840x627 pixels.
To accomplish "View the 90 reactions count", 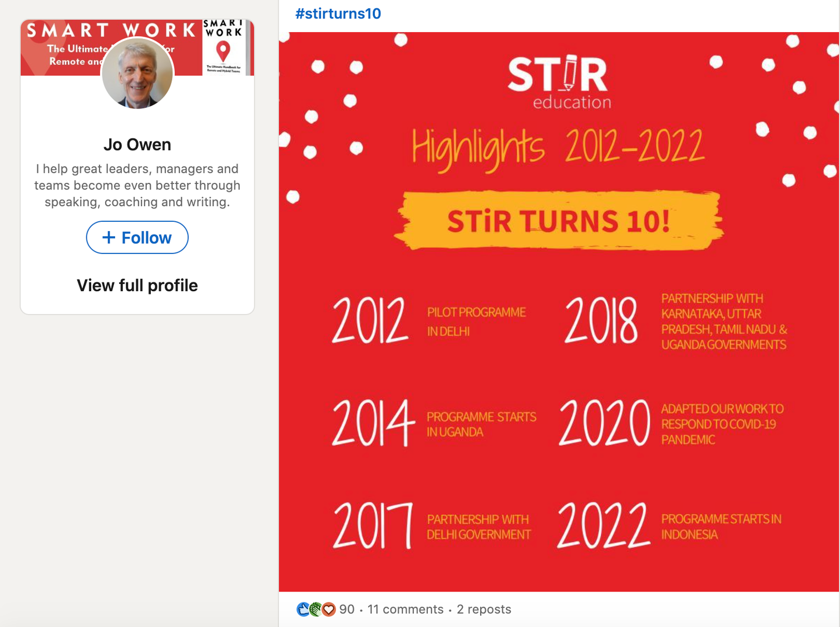I will pyautogui.click(x=347, y=609).
